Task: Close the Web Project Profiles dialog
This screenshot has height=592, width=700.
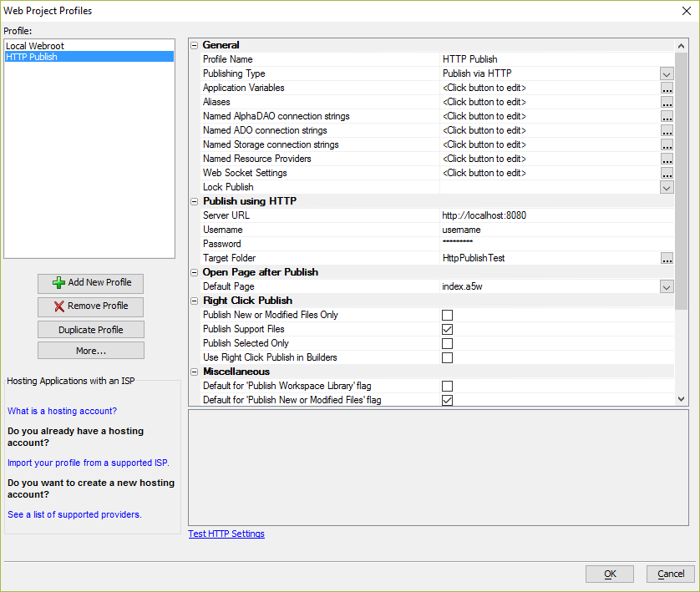Action: click(x=687, y=11)
